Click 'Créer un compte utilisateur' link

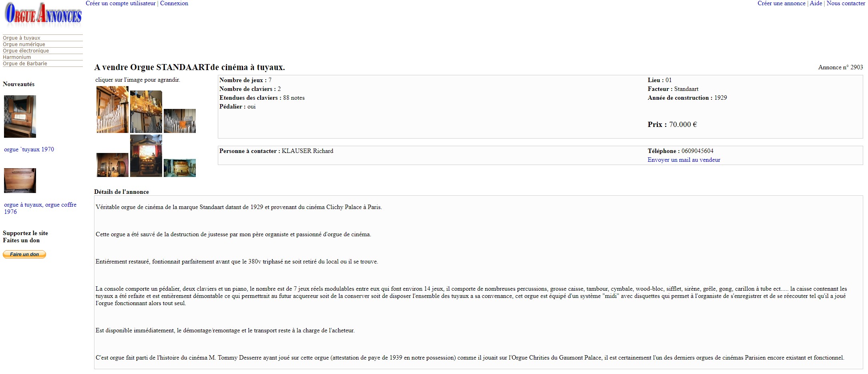pos(121,3)
